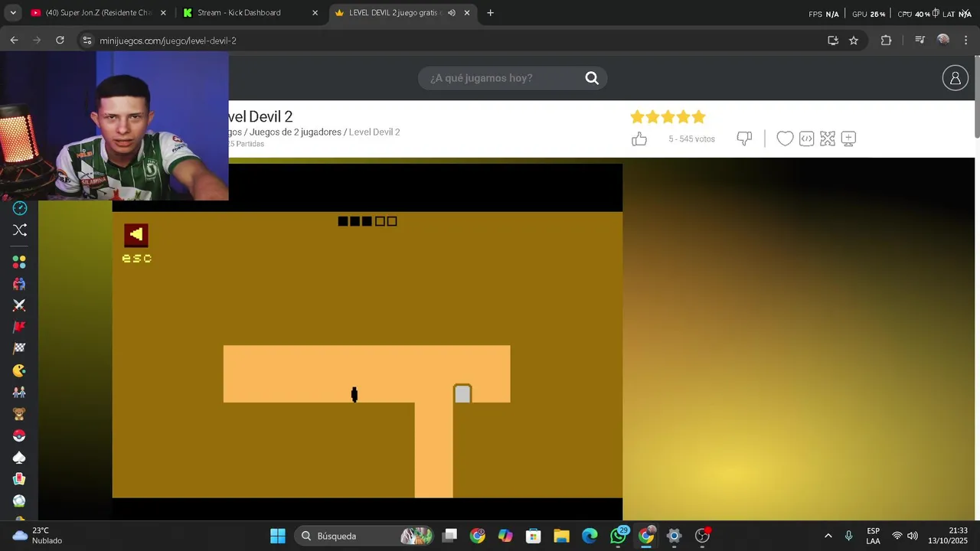The height and width of the screenshot is (551, 980).
Task: Open the arm wrestling two-player category icon
Action: (x=20, y=283)
